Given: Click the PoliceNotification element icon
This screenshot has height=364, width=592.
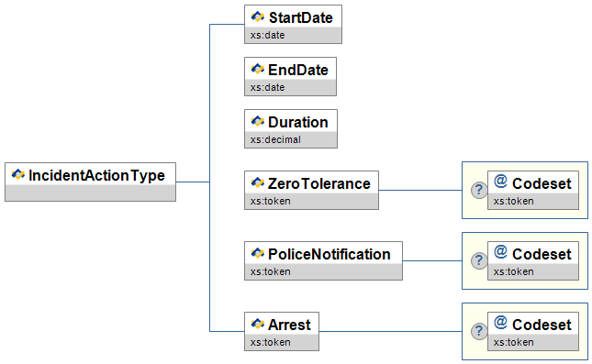Looking at the screenshot, I should [258, 253].
